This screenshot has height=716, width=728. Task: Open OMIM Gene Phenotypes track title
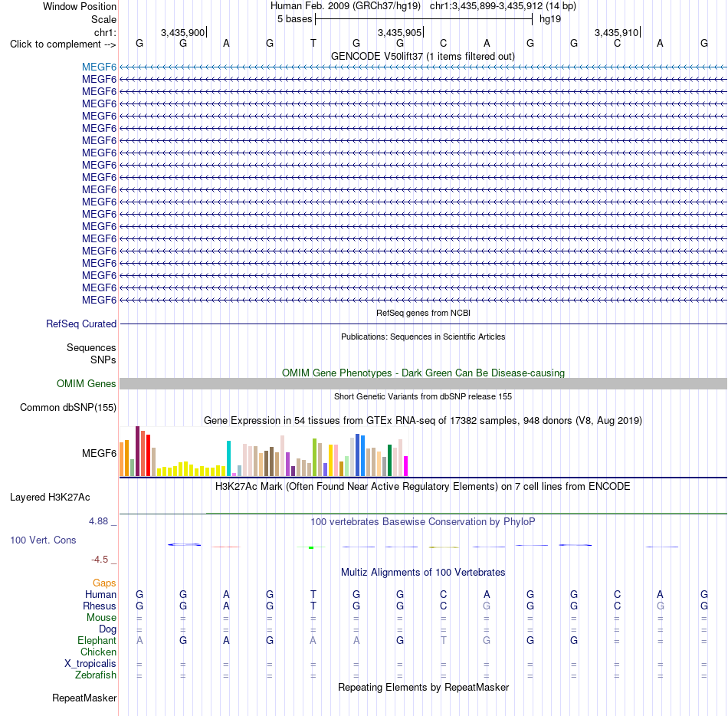423,373
